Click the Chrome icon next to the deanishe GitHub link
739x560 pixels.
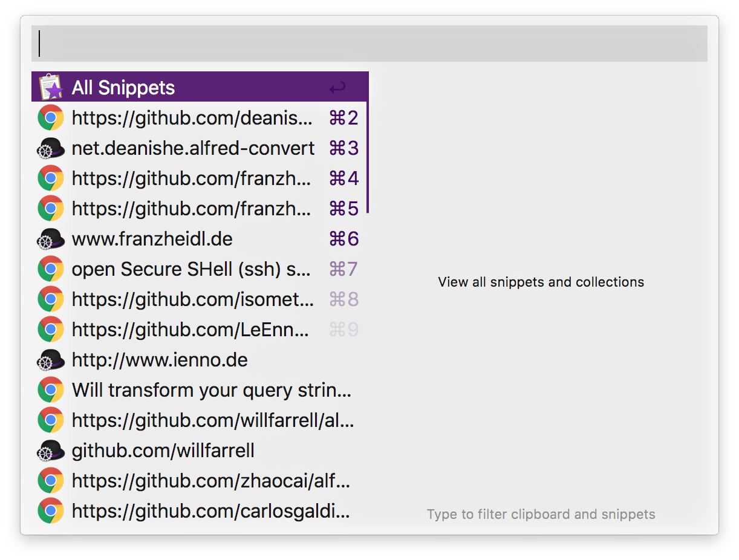pyautogui.click(x=51, y=117)
